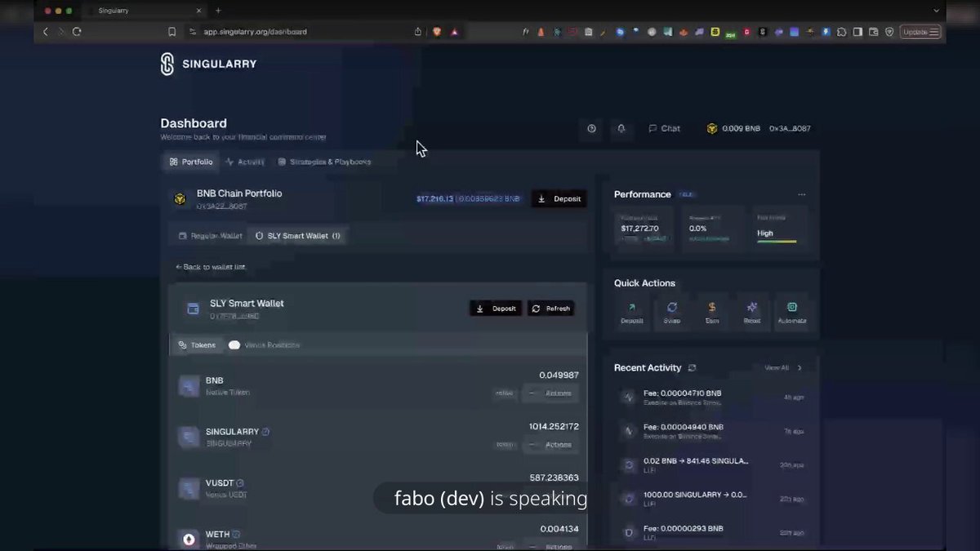
Task: Click the Automate quick action
Action: tap(792, 313)
